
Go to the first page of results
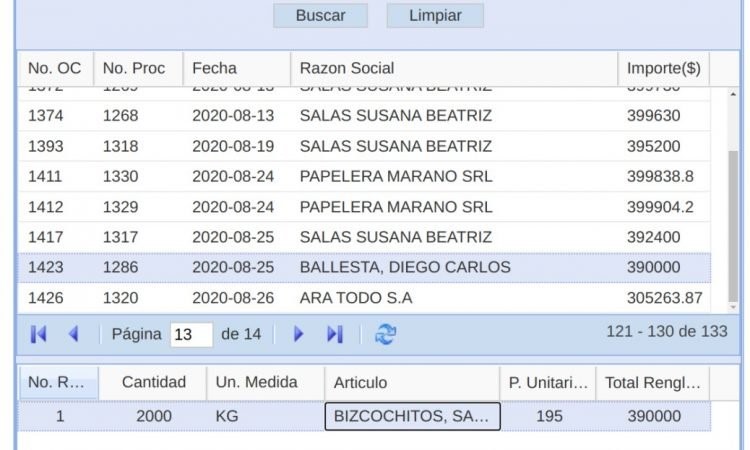[39, 334]
